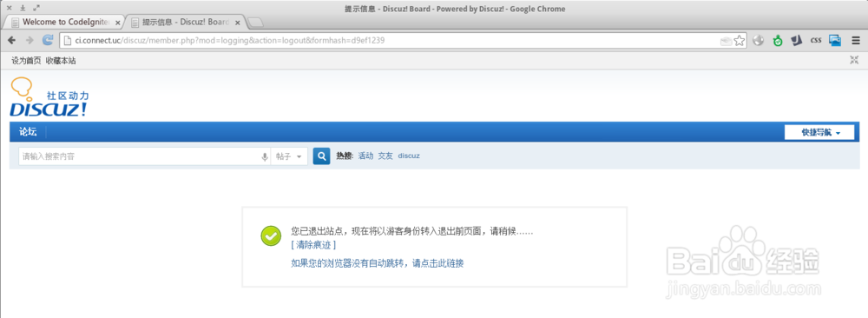
Task: Open a new tab with the new-tab button
Action: tap(256, 23)
